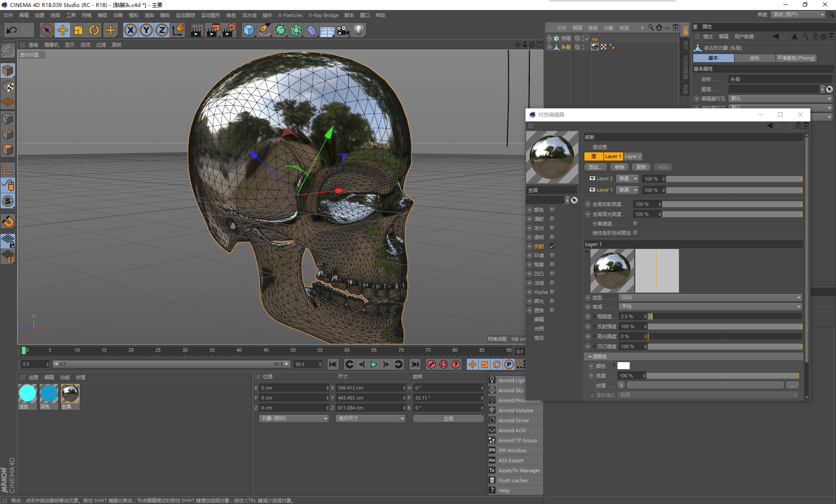Disable the 反射 channel checkbox
Image resolution: width=836 pixels, height=504 pixels.
click(552, 246)
